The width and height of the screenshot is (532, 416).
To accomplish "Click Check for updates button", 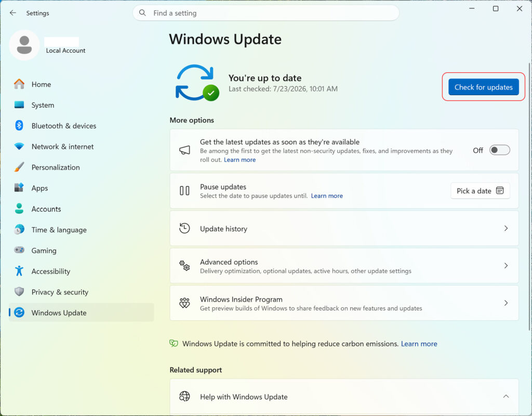I will (484, 87).
